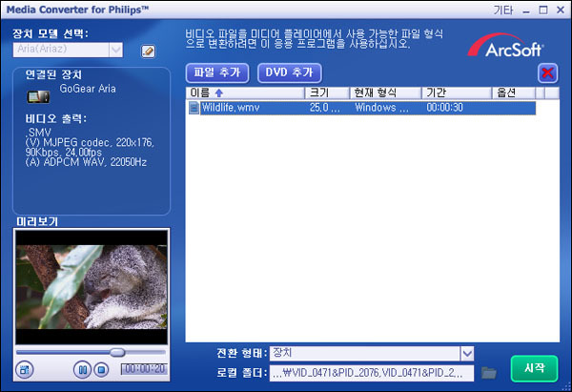Click the preview seek slider handle
Image resolution: width=572 pixels, height=392 pixels.
click(x=117, y=352)
